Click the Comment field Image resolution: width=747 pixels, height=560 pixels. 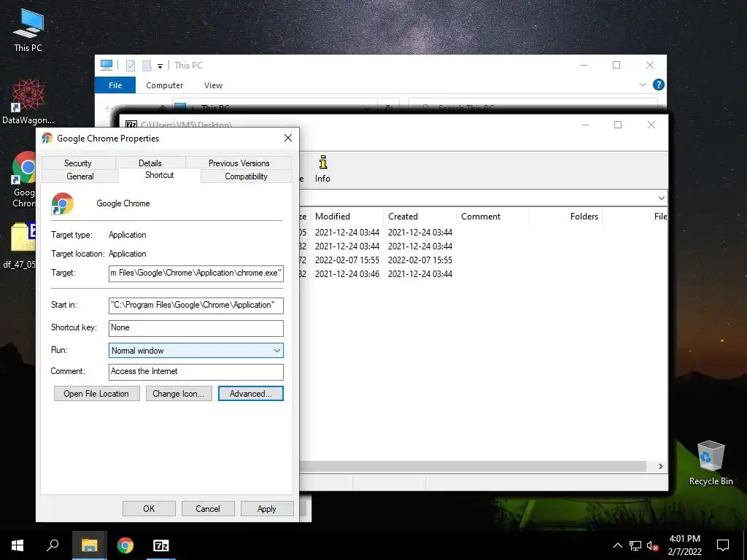[196, 372]
